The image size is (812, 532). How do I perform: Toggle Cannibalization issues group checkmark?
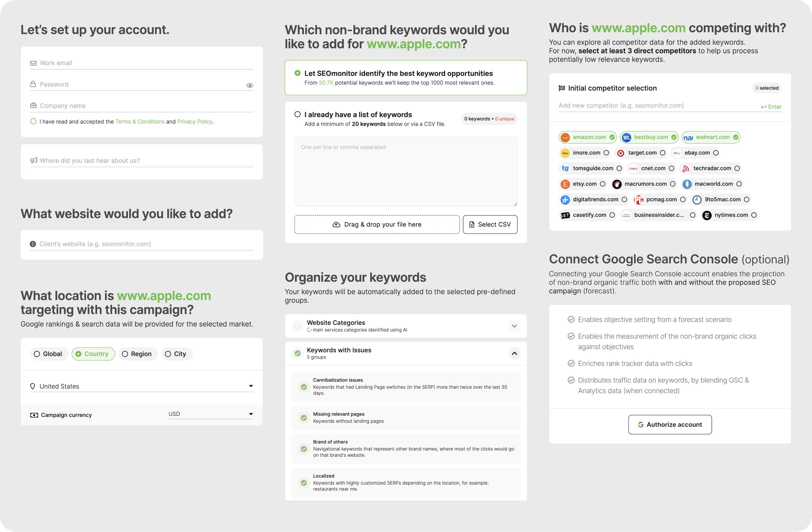[304, 387]
